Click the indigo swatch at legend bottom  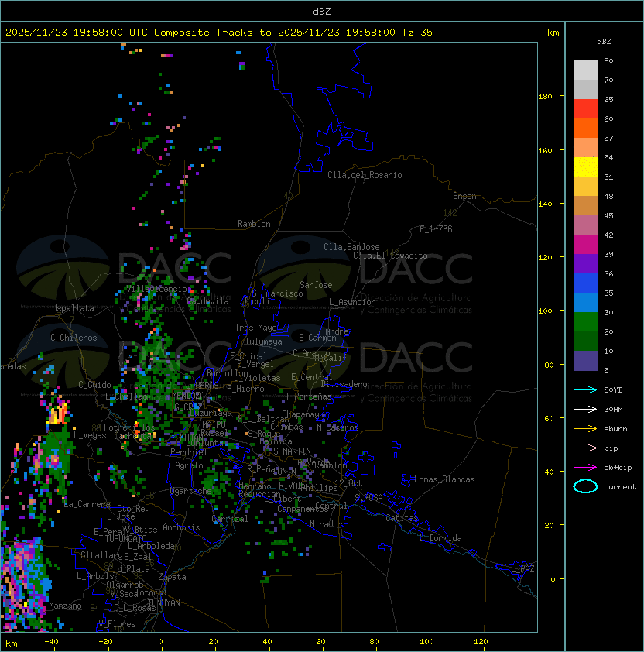pos(585,361)
